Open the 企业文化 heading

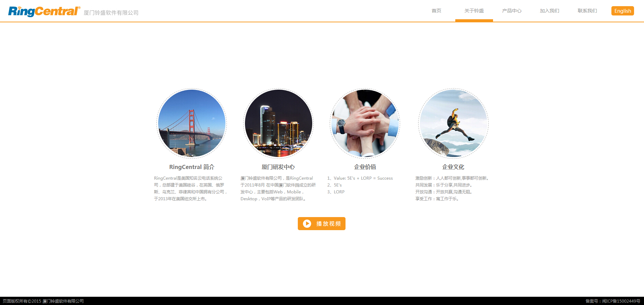point(453,167)
